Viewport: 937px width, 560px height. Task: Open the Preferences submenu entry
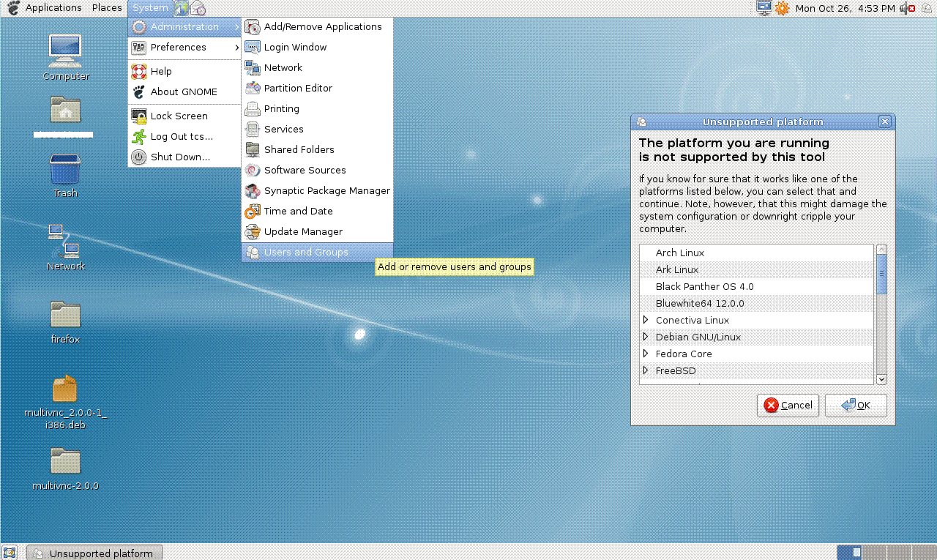pyautogui.click(x=185, y=48)
